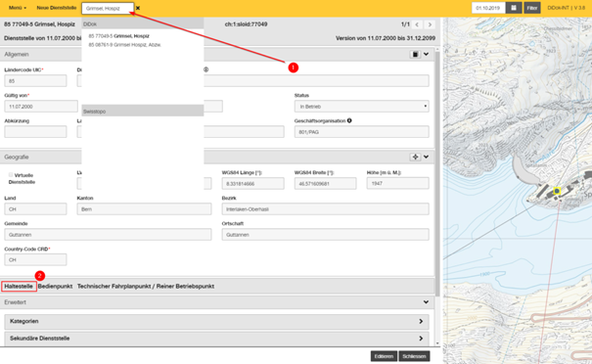Toggle Virtuelle Dienststelle checkbox

pyautogui.click(x=11, y=175)
